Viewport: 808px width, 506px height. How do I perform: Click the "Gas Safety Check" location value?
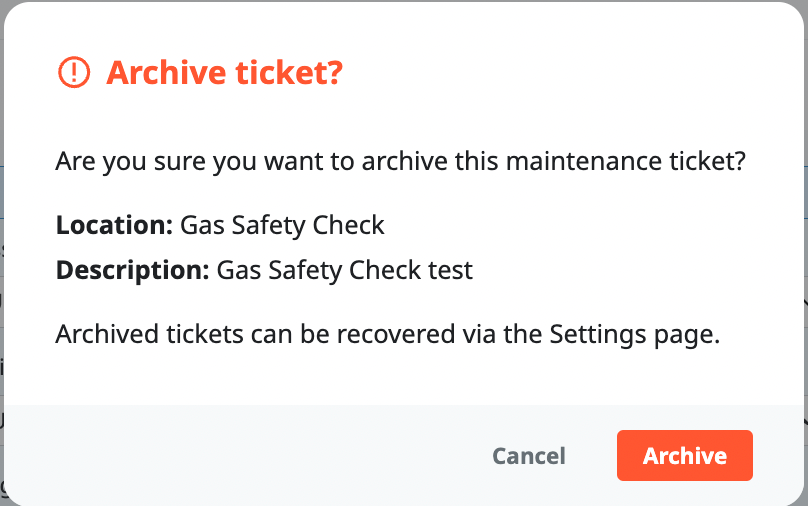tap(282, 224)
